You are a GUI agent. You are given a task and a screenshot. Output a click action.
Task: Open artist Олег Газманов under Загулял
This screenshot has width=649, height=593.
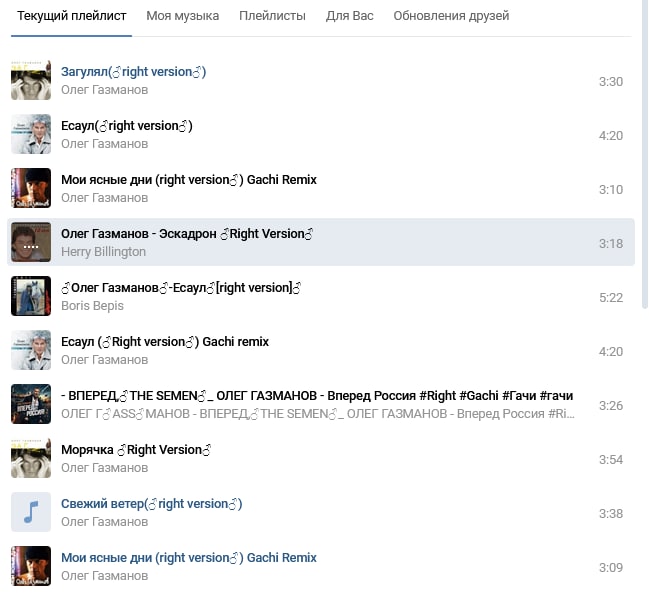104,90
